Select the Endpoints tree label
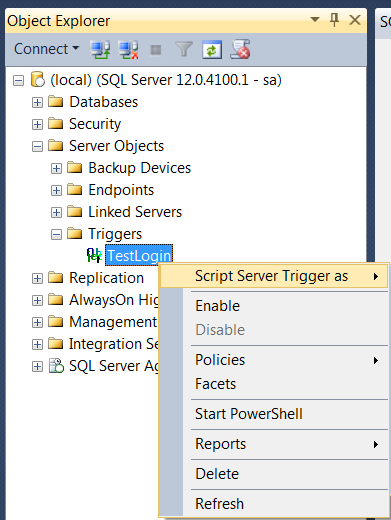Image resolution: width=391 pixels, height=520 pixels. pyautogui.click(x=121, y=190)
